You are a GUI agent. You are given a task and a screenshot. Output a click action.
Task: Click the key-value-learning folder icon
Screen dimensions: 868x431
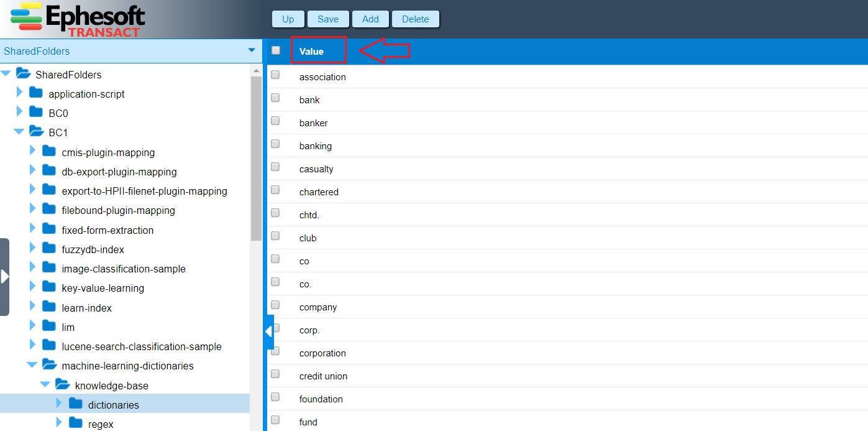(49, 287)
